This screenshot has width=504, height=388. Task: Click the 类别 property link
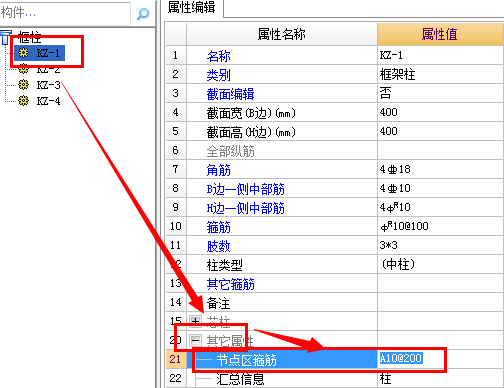[218, 75]
